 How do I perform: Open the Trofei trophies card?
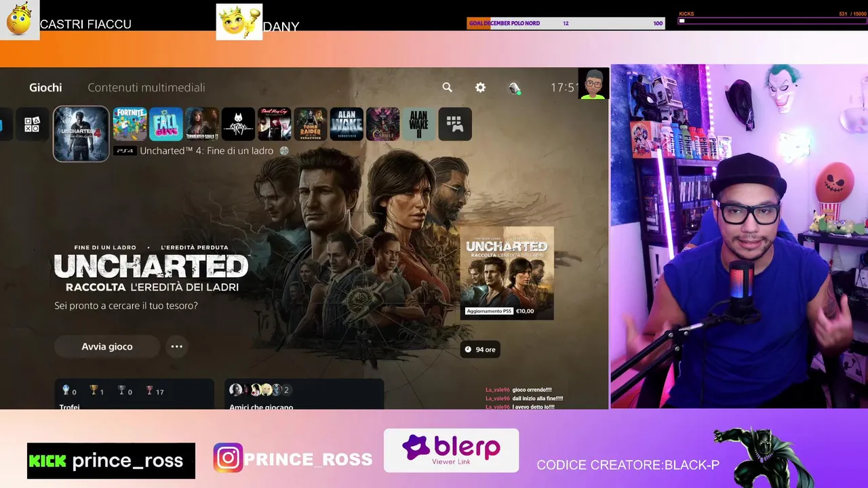click(134, 394)
